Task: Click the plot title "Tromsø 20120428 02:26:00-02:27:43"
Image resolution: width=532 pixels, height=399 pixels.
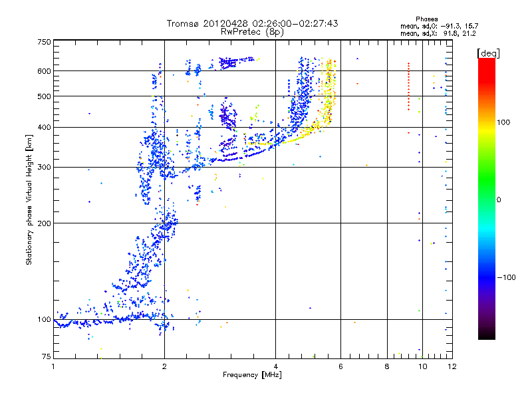Action: coord(252,23)
